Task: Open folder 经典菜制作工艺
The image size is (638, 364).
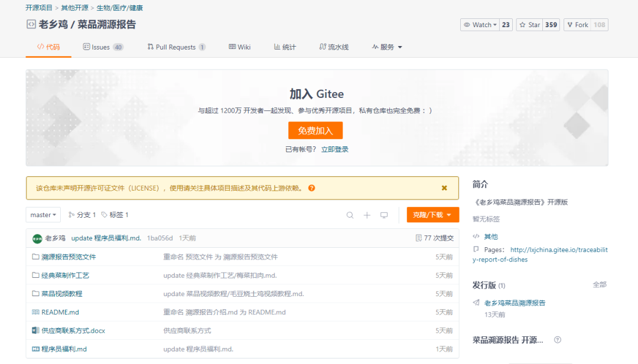Action: tap(65, 276)
